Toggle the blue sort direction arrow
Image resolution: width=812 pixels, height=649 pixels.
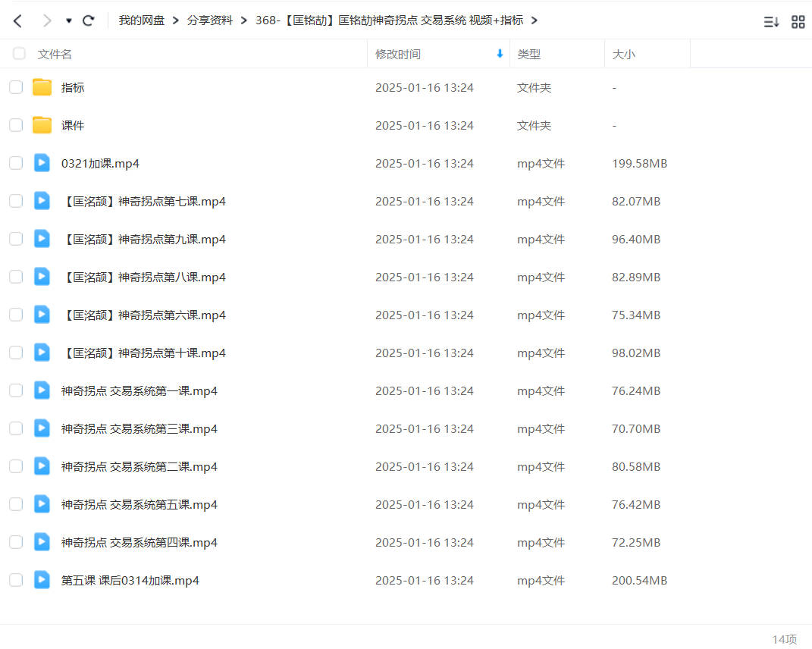coord(500,53)
